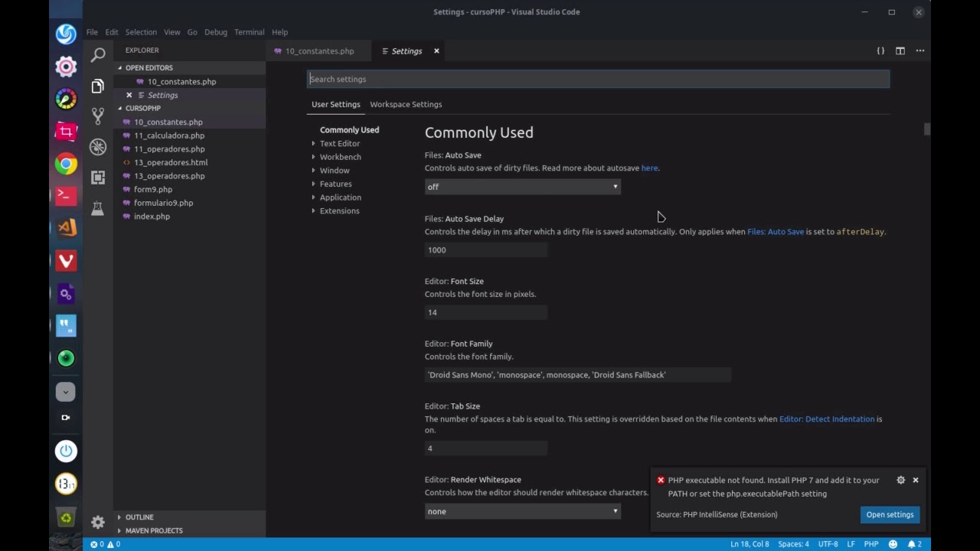Click the Open settings button
Screen dimensions: 980x551
coord(890,515)
